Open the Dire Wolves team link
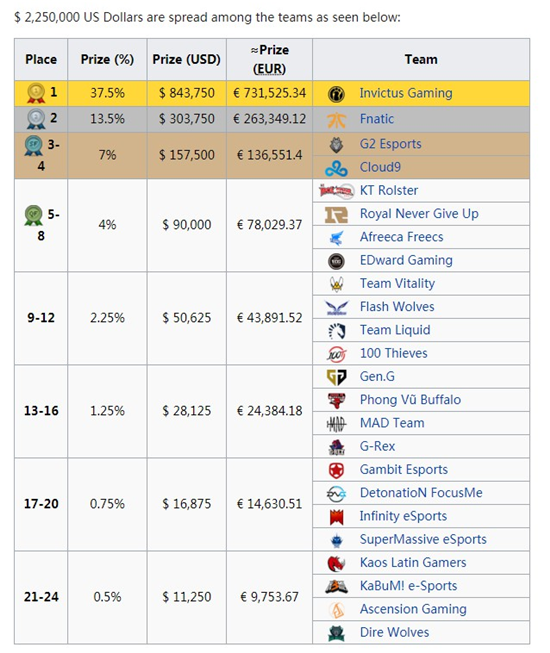The width and height of the screenshot is (550, 653). (x=394, y=633)
